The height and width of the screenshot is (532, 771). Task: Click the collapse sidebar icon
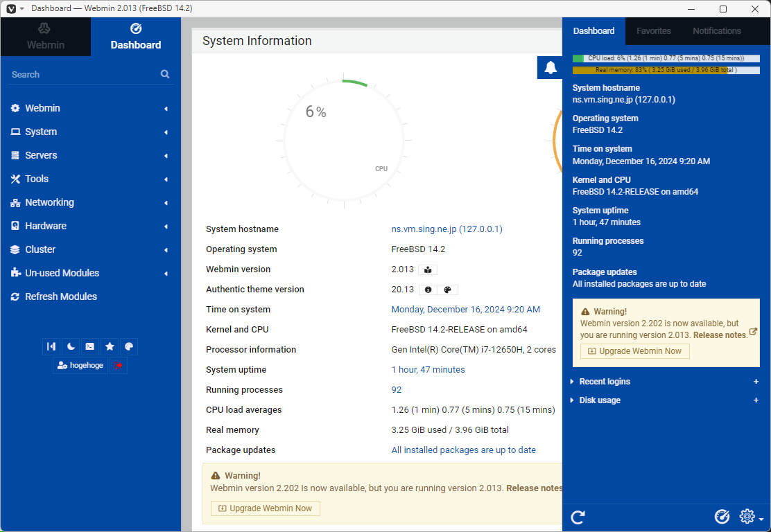[51, 346]
